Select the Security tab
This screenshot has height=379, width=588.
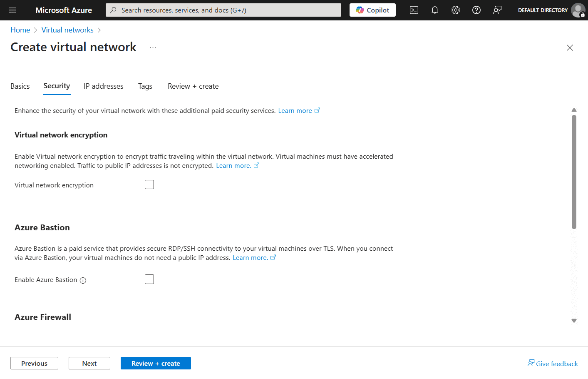[57, 86]
